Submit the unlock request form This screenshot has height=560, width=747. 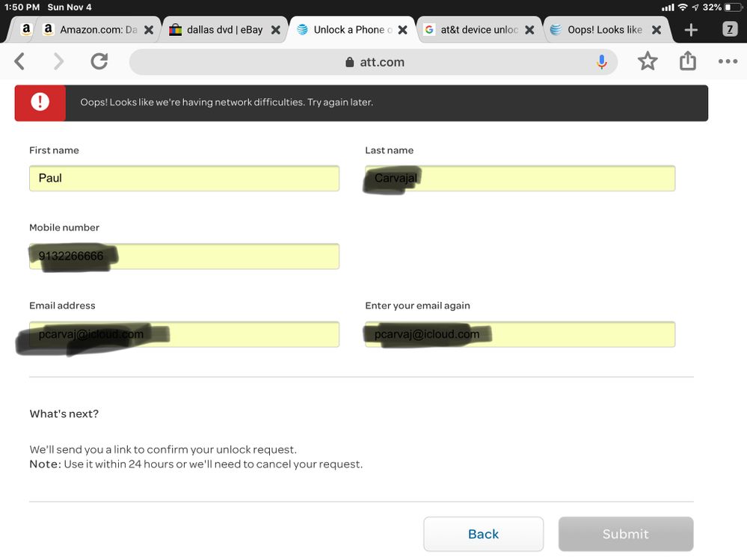pyautogui.click(x=625, y=534)
